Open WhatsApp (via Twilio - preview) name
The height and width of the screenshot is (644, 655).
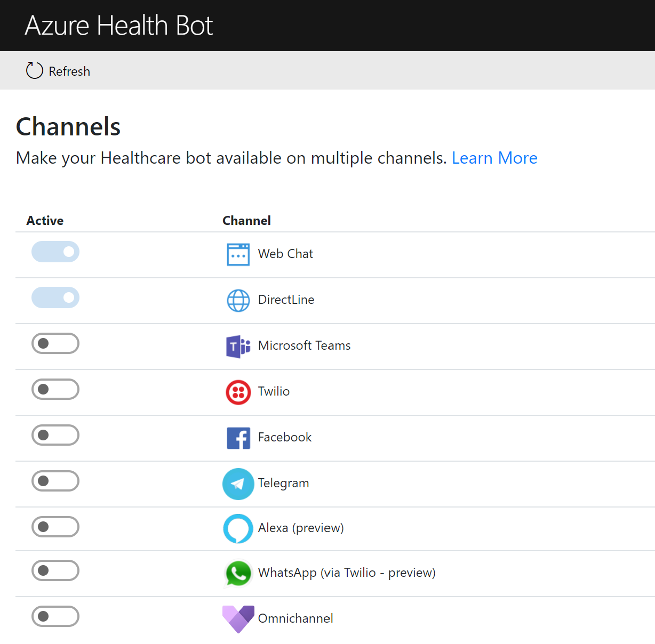[347, 573]
